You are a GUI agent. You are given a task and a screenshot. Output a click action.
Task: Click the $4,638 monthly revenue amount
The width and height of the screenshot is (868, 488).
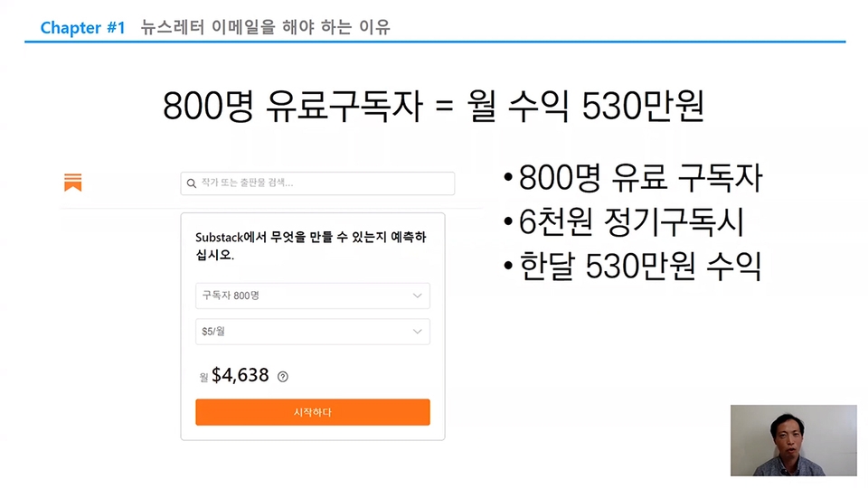pyautogui.click(x=241, y=375)
